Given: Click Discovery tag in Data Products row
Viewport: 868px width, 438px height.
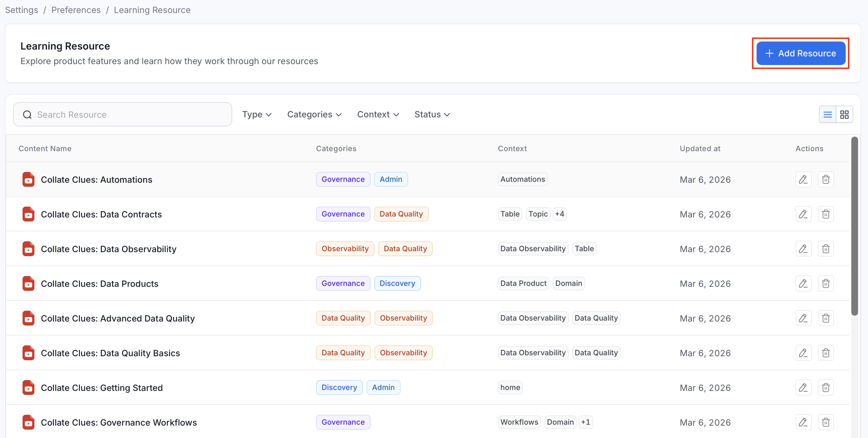Looking at the screenshot, I should [x=397, y=283].
